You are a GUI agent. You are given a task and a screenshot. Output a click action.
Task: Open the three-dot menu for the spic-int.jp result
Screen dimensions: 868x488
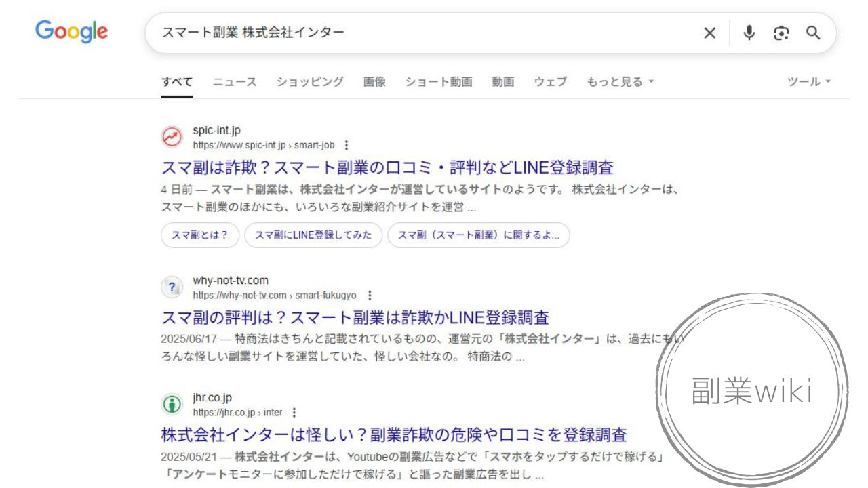tap(347, 145)
